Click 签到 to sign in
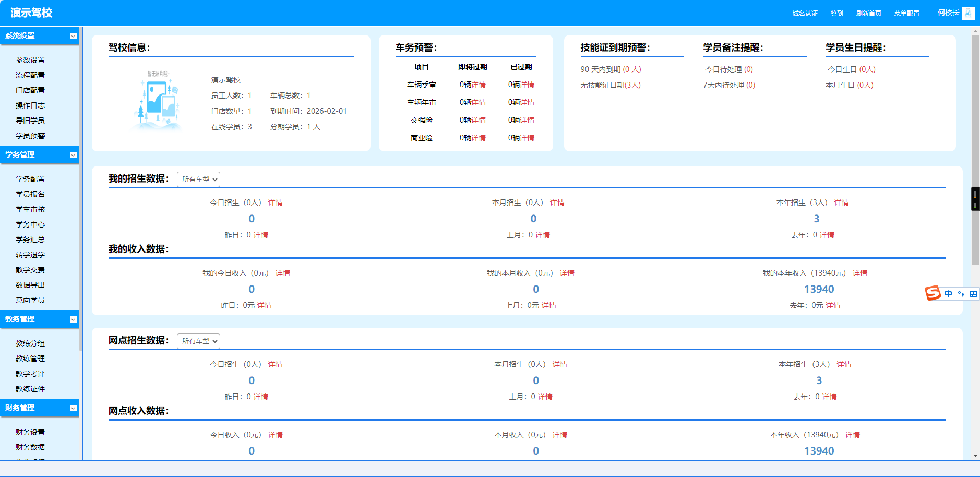Viewport: 980px width, 477px height. tap(836, 13)
